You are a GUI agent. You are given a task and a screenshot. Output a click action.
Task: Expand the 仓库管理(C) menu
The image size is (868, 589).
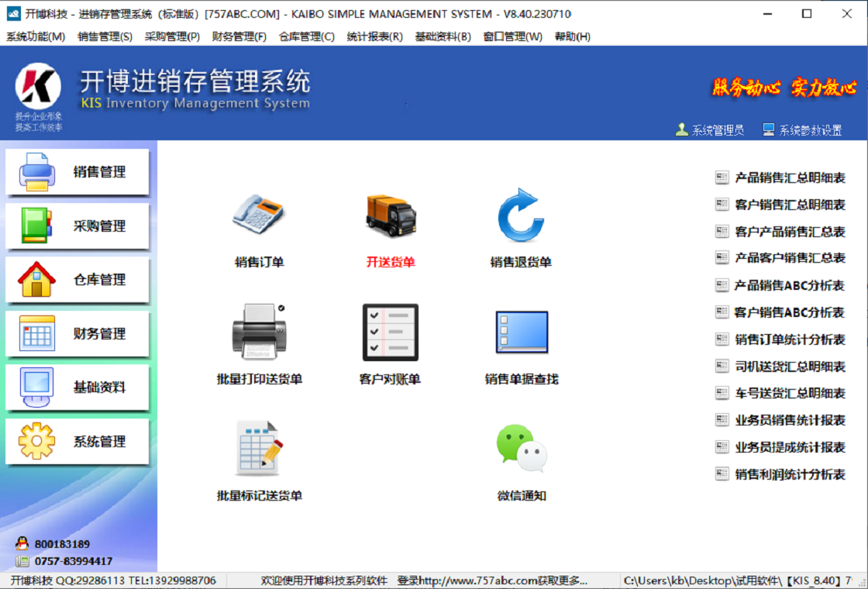pos(306,36)
